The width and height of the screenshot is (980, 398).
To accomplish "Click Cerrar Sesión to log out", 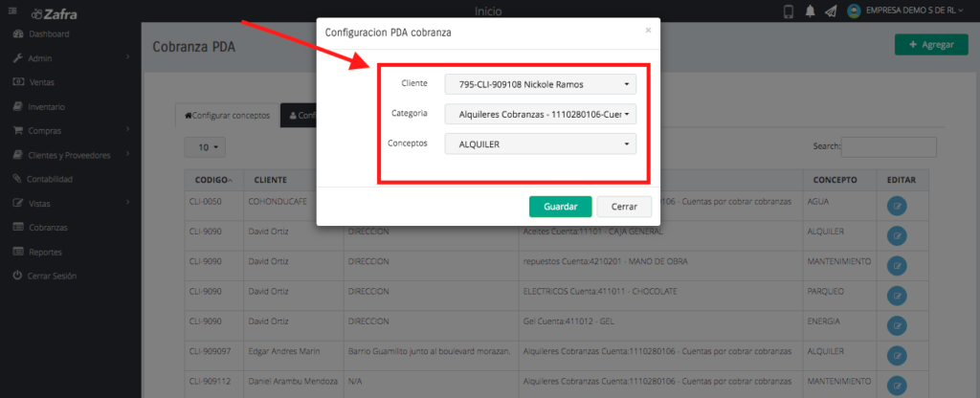I will [52, 276].
